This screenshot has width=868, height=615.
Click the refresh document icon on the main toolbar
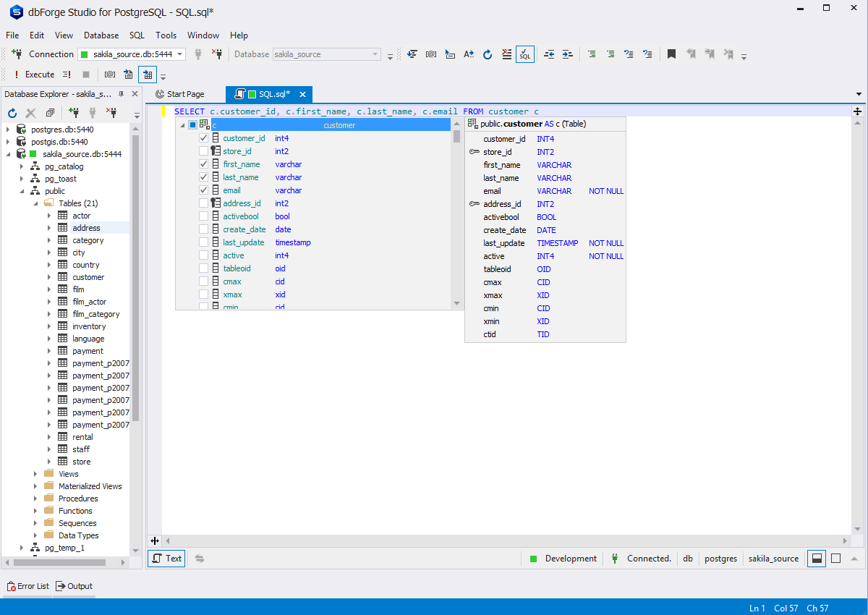487,54
